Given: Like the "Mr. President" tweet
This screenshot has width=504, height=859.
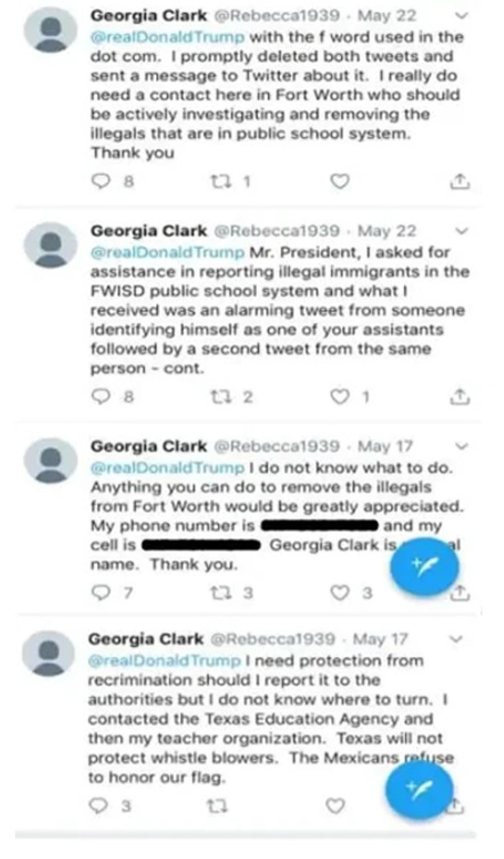Looking at the screenshot, I should (339, 397).
